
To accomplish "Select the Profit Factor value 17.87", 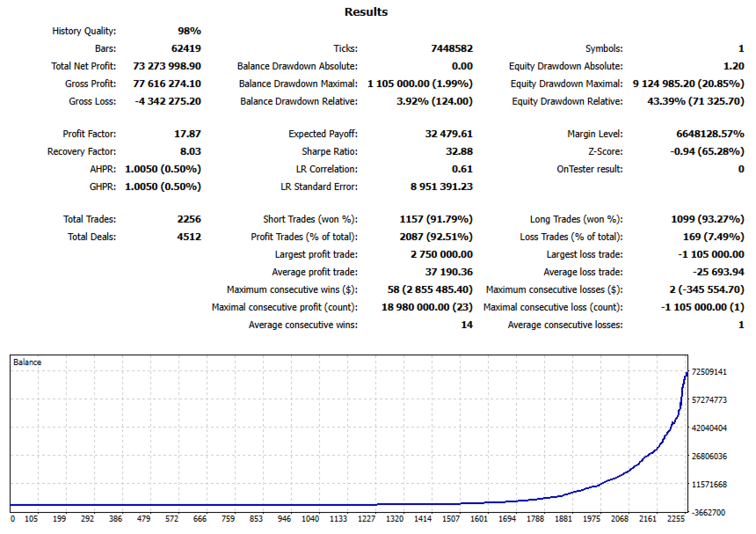I will point(187,134).
